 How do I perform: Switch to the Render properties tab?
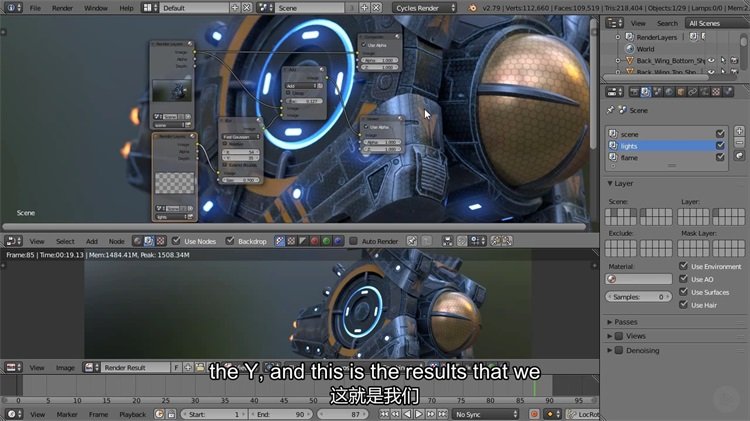tap(634, 91)
